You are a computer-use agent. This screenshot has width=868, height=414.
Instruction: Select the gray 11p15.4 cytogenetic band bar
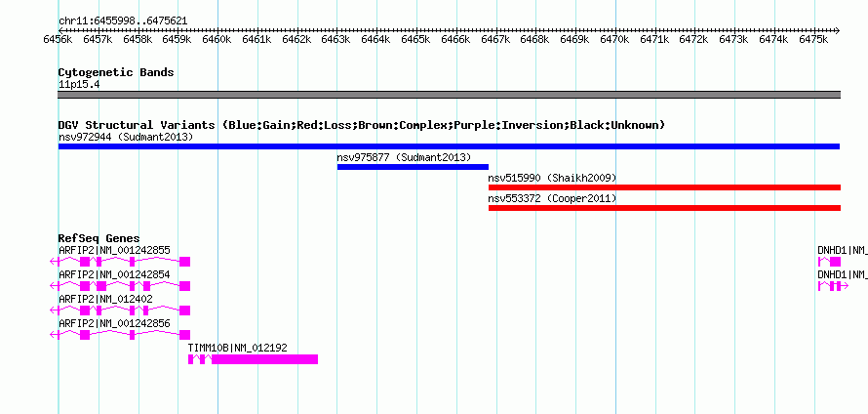[449, 95]
